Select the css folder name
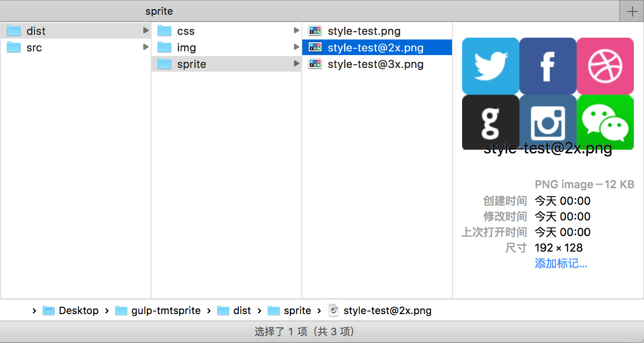This screenshot has width=644, height=343. (186, 31)
